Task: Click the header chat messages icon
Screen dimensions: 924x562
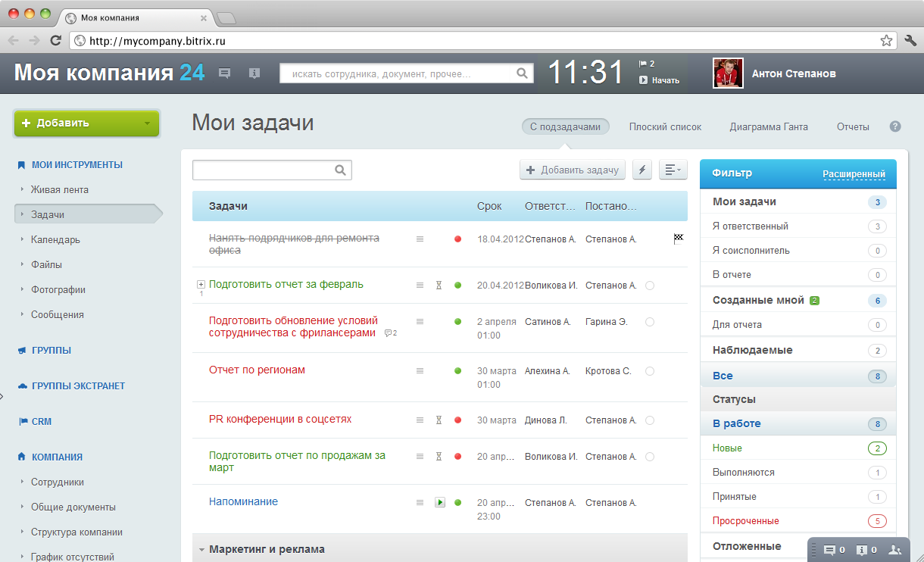Action: pos(224,73)
